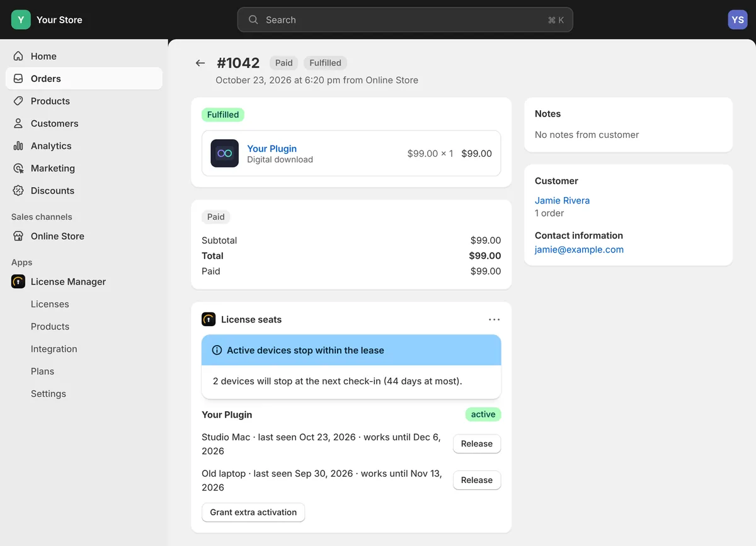Click the Products tag icon
This screenshot has width=756, height=546.
point(18,101)
